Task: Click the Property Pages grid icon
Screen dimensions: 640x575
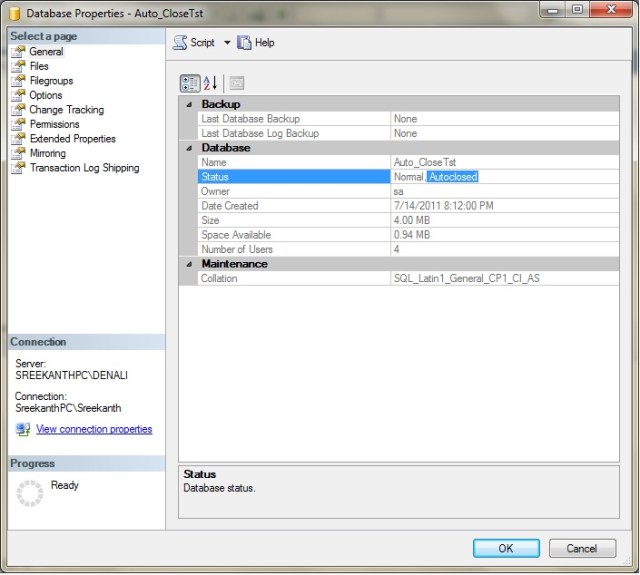Action: click(237, 83)
